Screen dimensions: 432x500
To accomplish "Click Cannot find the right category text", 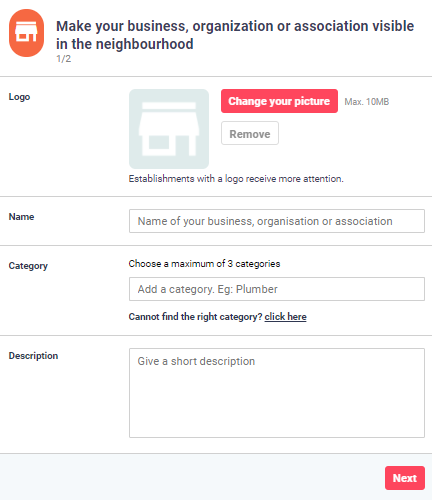I will [x=196, y=317].
